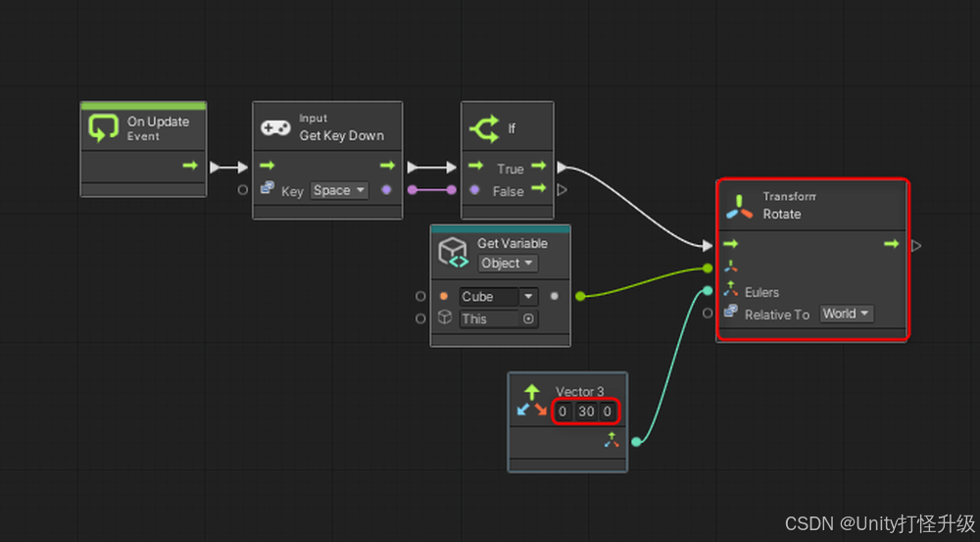980x542 pixels.
Task: Click the Relative To enum icon
Action: pos(731,312)
